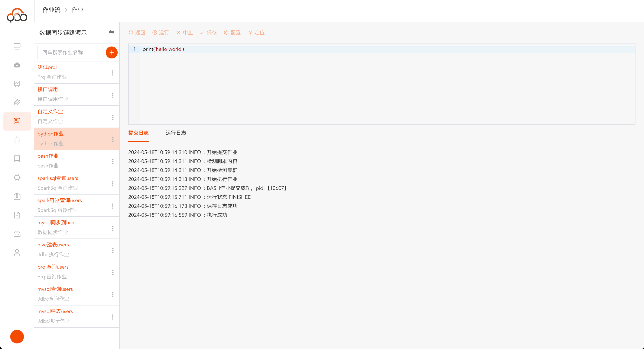Click the orange add job plus button
The width and height of the screenshot is (644, 349).
point(111,52)
